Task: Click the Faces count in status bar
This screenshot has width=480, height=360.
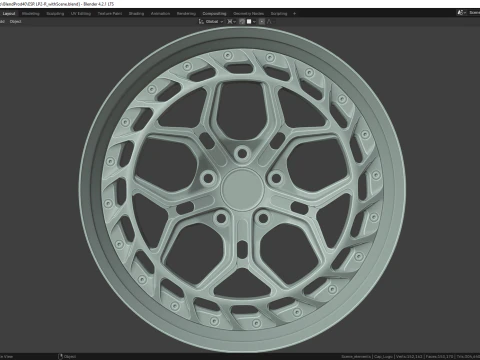Action: 439,357
